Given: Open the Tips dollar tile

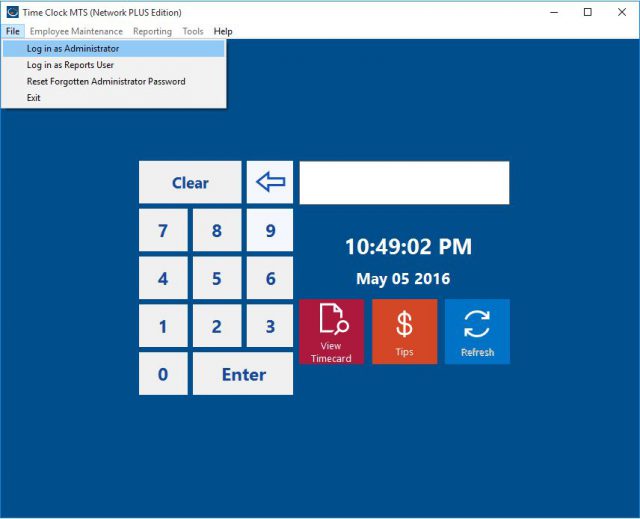Looking at the screenshot, I should click(x=404, y=331).
